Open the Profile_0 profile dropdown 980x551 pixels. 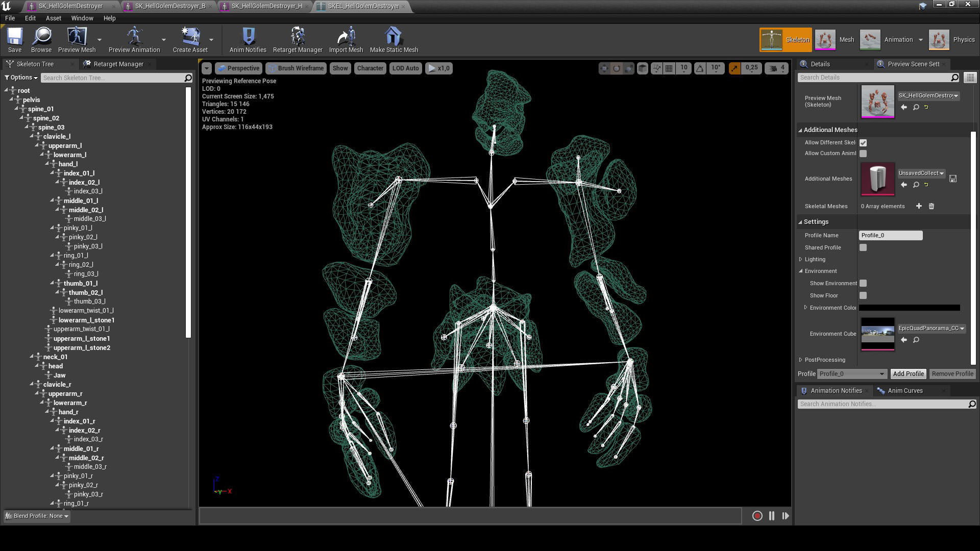tap(851, 374)
